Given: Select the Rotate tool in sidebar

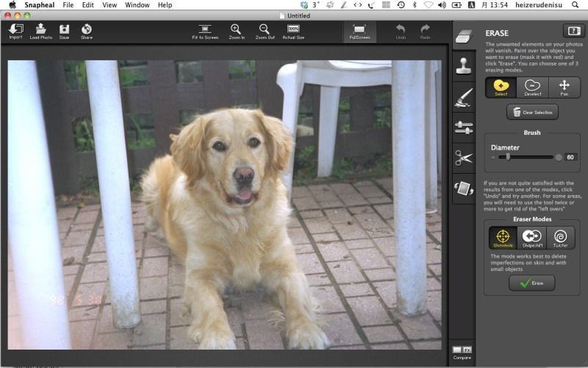Looking at the screenshot, I should tap(464, 188).
